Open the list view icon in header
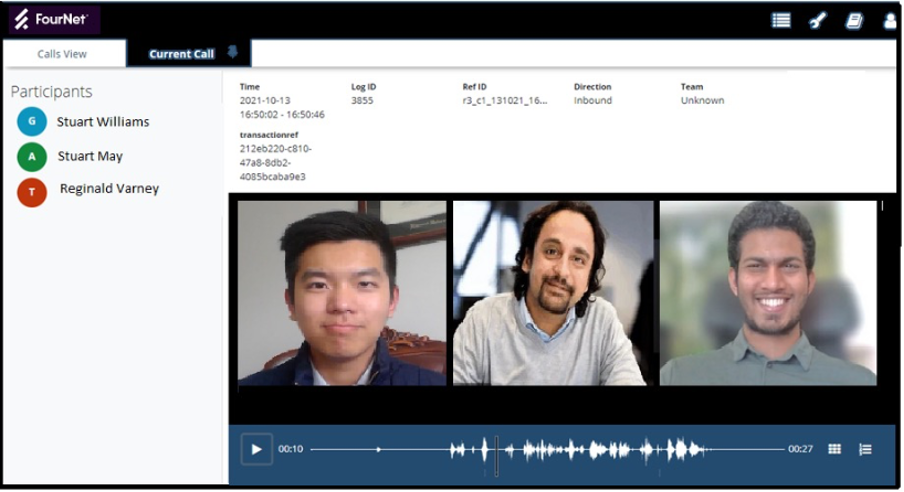The width and height of the screenshot is (904, 492). coord(781,20)
